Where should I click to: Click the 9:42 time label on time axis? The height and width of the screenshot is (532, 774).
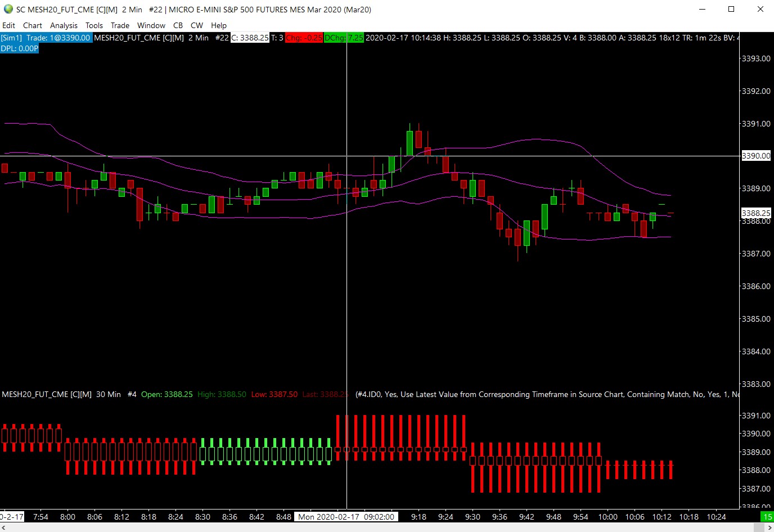tap(526, 517)
